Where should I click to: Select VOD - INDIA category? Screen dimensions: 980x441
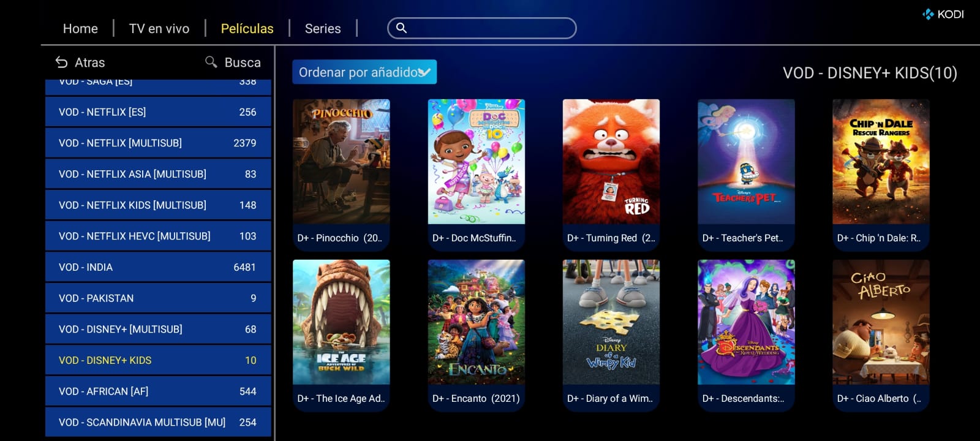point(158,267)
